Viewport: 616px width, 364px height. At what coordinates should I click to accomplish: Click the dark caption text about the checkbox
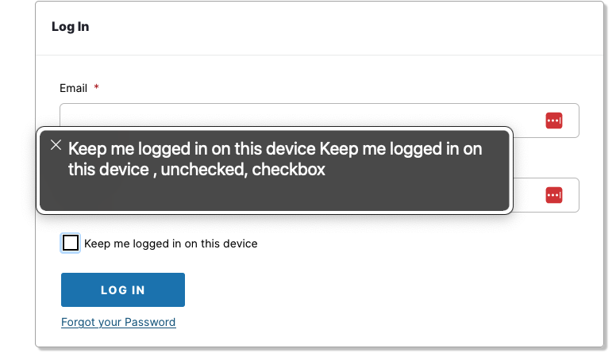click(x=275, y=159)
